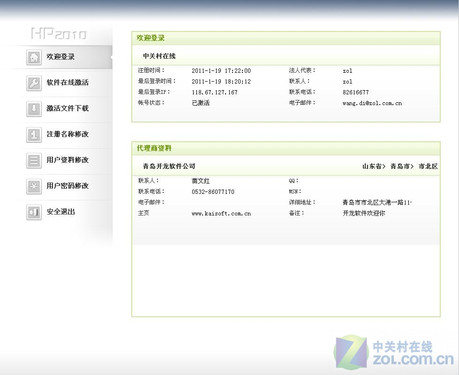Click the 欢迎登录 panel header
The height and width of the screenshot is (375, 459).
286,38
